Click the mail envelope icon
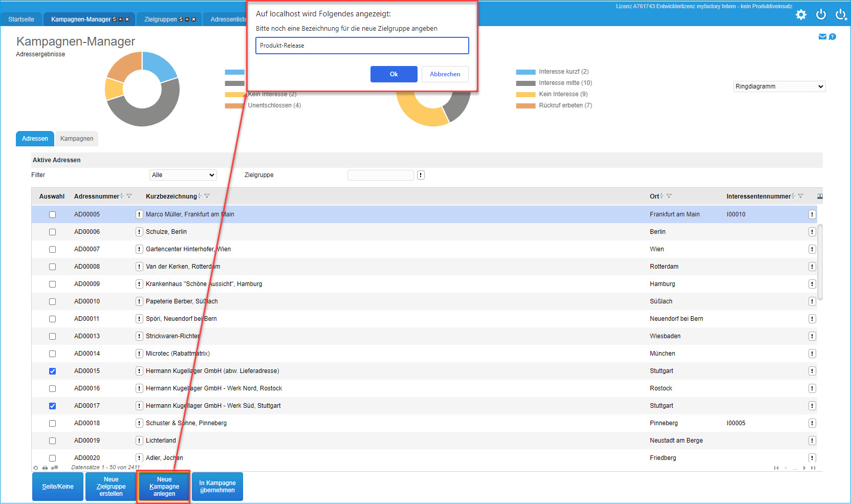The image size is (851, 504). coord(822,37)
